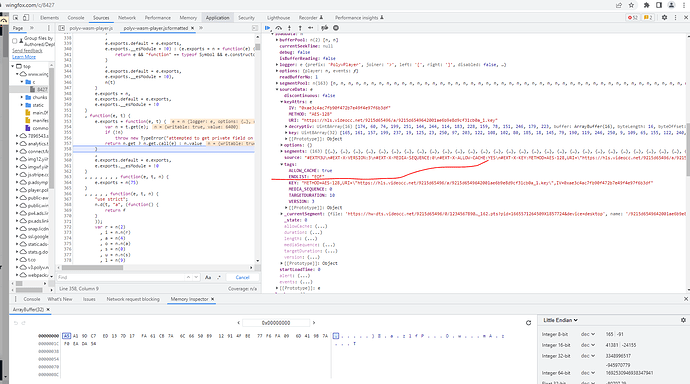Viewport: 690px width, 384px height.
Task: Toggle the debugger sidebar icon
Action: pyautogui.click(x=255, y=28)
